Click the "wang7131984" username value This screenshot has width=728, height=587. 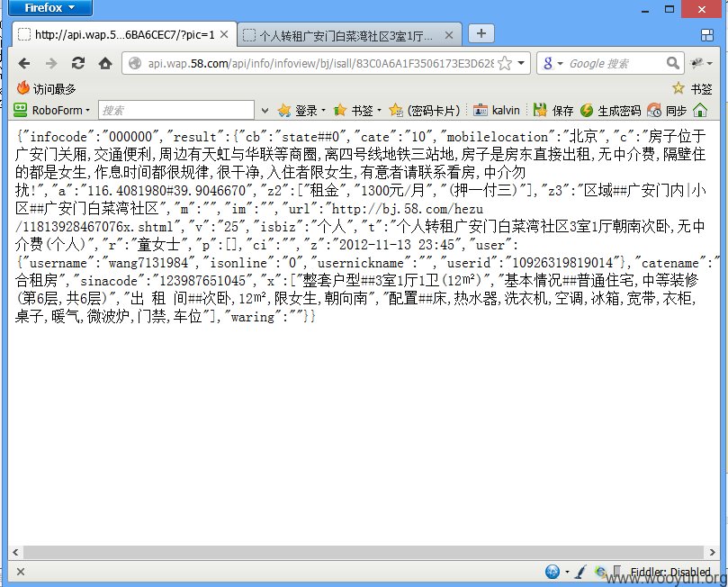coord(148,263)
